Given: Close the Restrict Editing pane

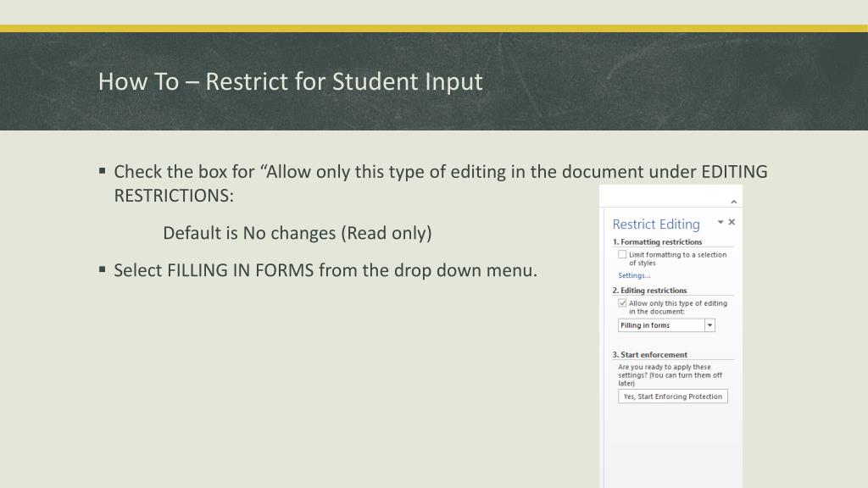Looking at the screenshot, I should 732,222.
